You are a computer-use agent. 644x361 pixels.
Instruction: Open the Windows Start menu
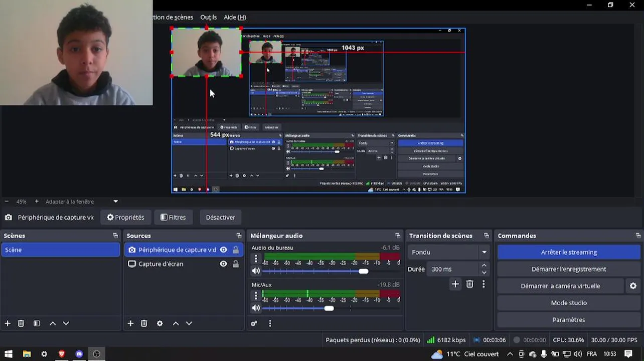coord(9,354)
